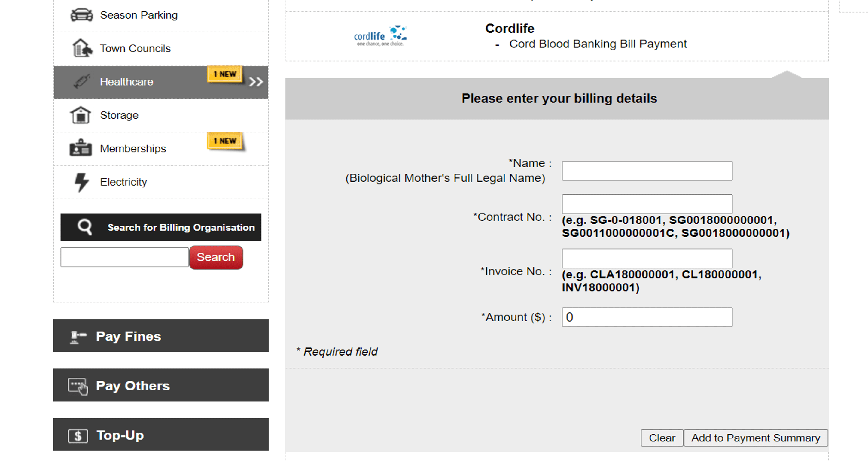Click the Pay Fines gavel icon
868x461 pixels.
78,337
